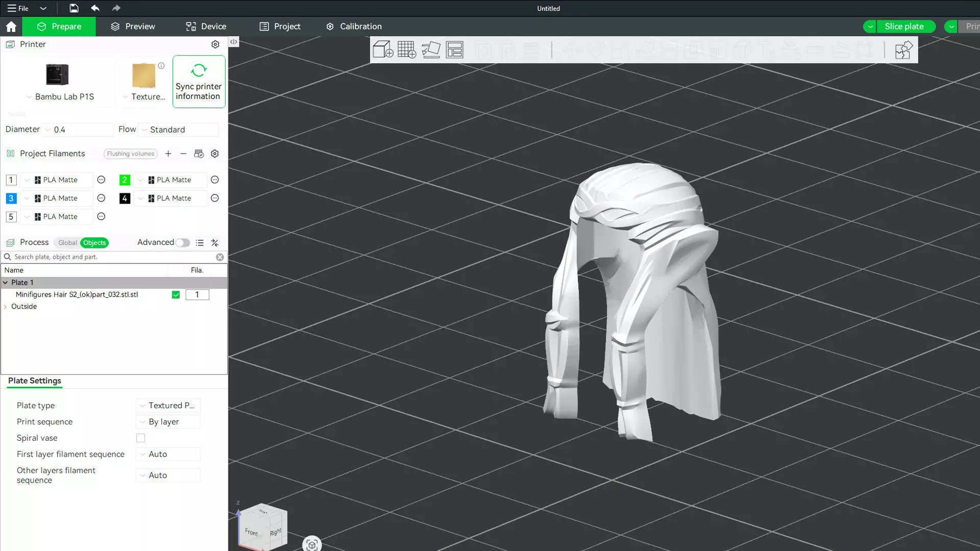Click the Slice plate button
The image size is (980, 551).
pos(906,27)
